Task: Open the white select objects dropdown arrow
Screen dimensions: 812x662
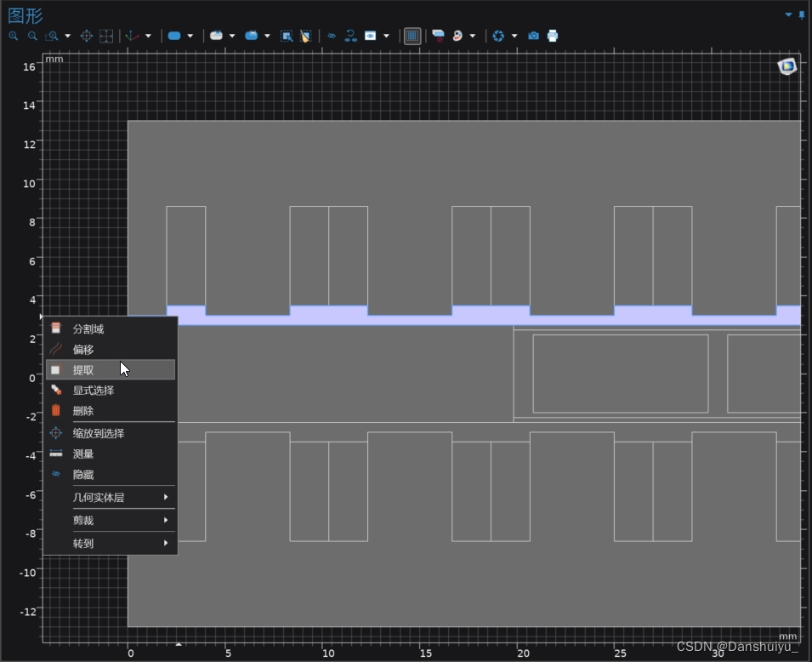Action: [232, 36]
